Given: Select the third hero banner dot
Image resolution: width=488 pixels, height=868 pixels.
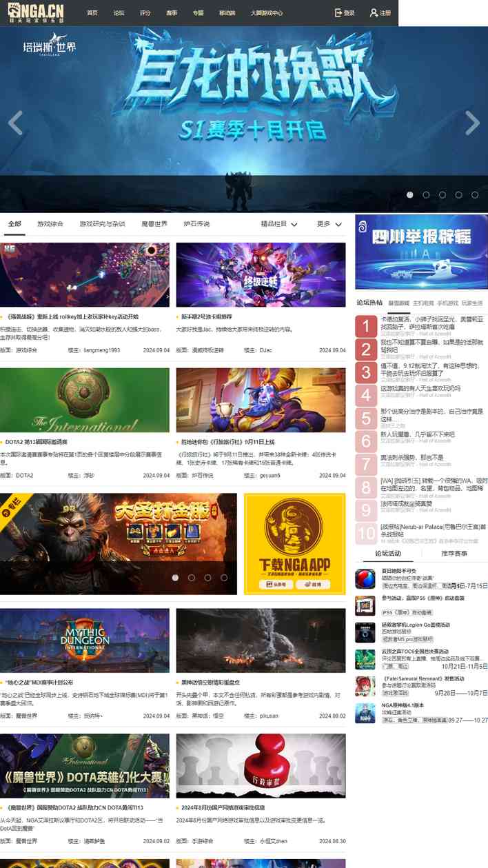Looking at the screenshot, I should coord(443,195).
